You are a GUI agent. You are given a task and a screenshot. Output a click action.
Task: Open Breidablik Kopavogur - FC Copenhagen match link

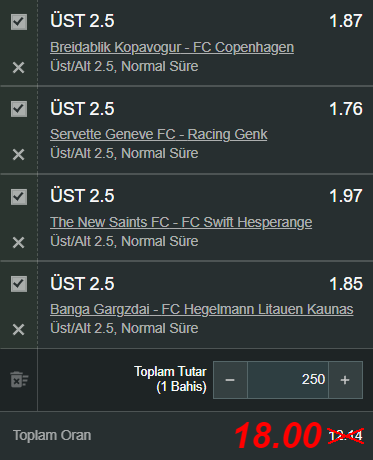172,47
